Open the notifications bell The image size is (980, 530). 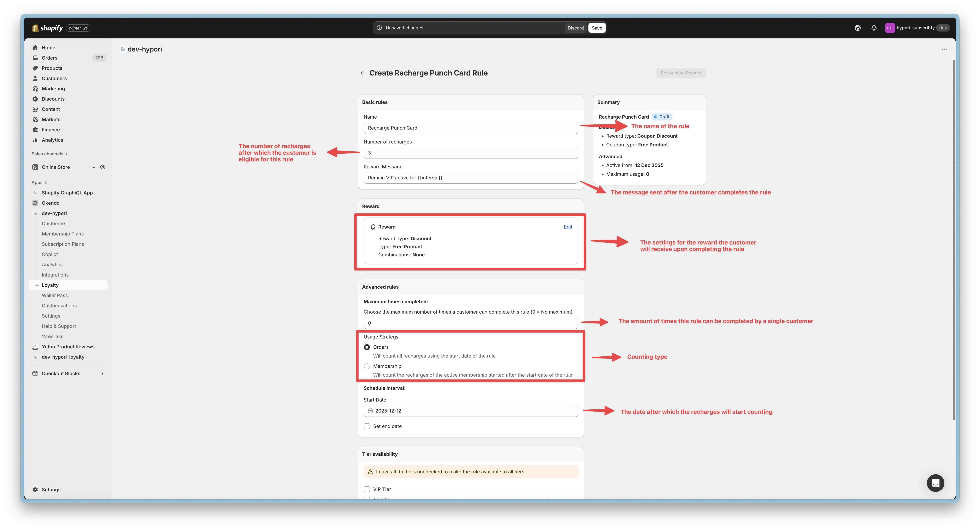click(873, 28)
